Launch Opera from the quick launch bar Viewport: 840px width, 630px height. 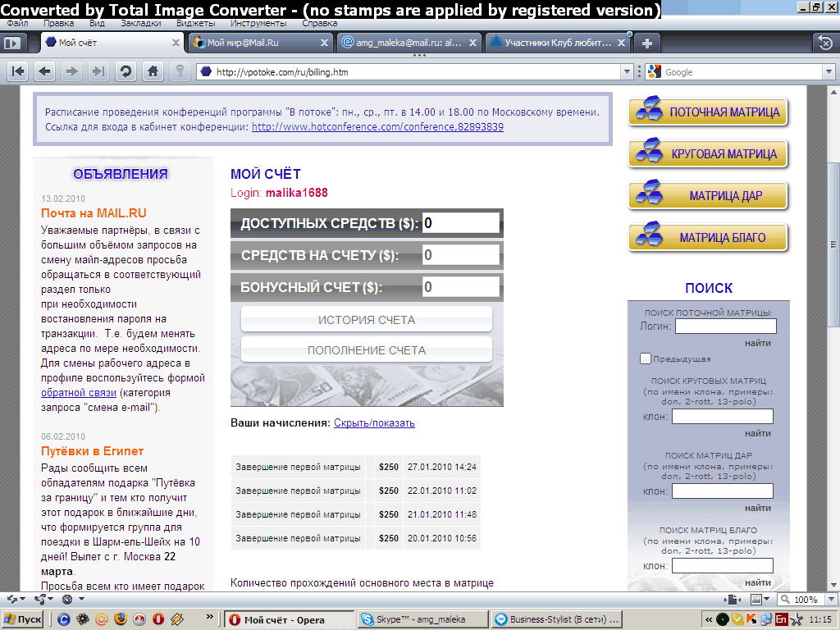pyautogui.click(x=158, y=619)
